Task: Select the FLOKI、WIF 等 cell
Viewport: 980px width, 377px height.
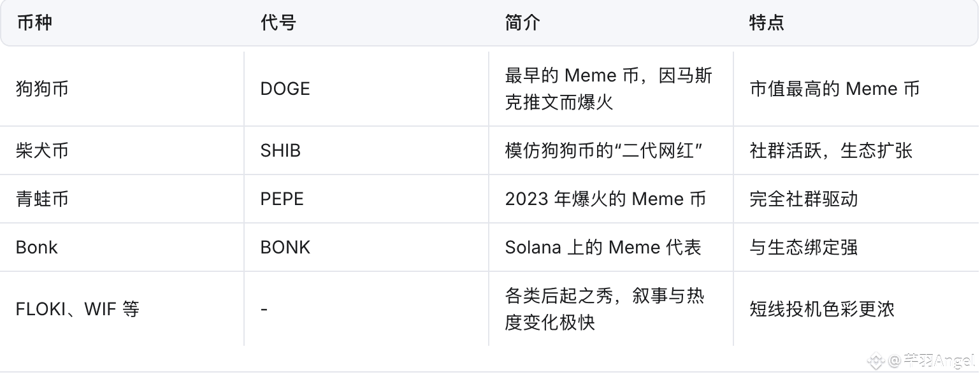Action: point(77,309)
